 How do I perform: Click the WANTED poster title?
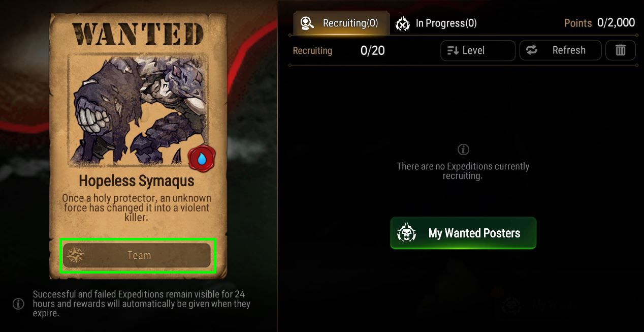138,34
